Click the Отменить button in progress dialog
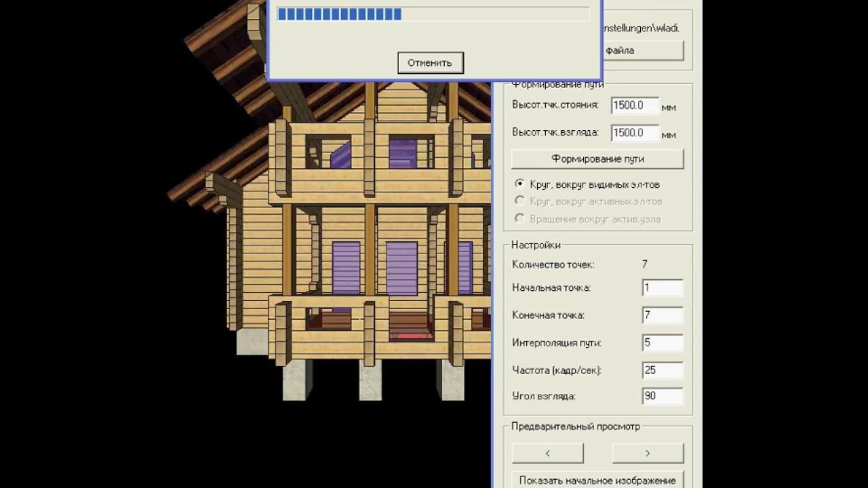This screenshot has width=868, height=488. click(430, 62)
